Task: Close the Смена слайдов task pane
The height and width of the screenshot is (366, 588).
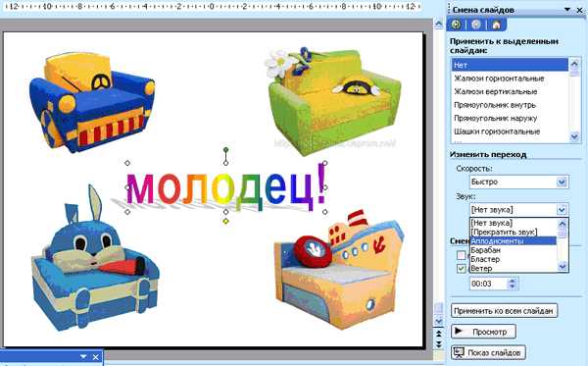Action: 579,10
